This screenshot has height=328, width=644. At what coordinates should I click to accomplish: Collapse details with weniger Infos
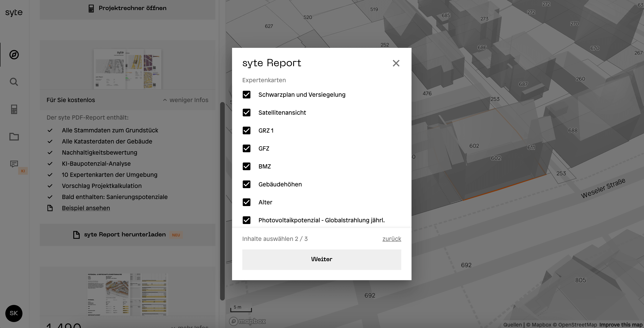click(186, 100)
